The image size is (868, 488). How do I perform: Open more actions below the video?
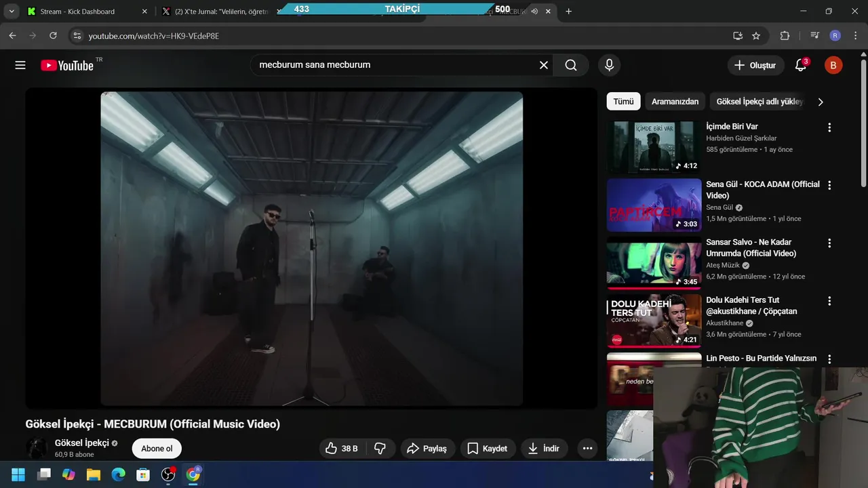coord(587,448)
